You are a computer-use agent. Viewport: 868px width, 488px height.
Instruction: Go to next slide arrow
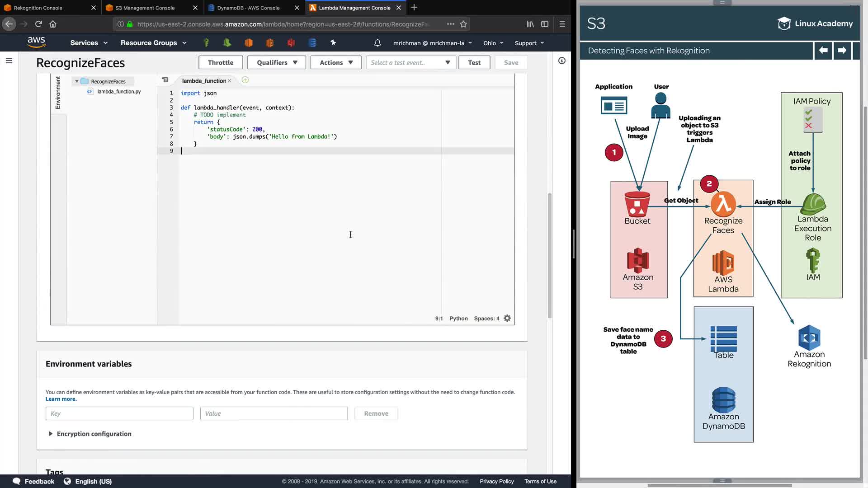(842, 51)
